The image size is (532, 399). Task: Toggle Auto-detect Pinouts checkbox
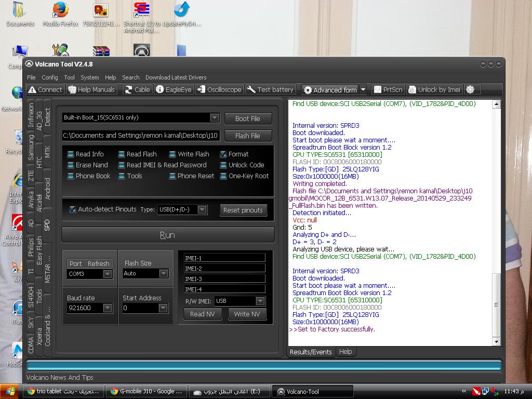coord(72,209)
